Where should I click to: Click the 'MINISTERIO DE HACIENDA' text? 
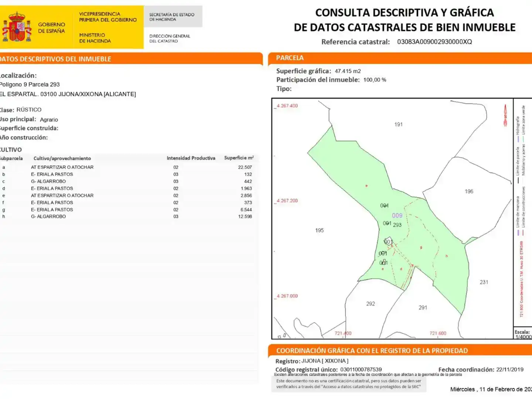click(x=95, y=38)
